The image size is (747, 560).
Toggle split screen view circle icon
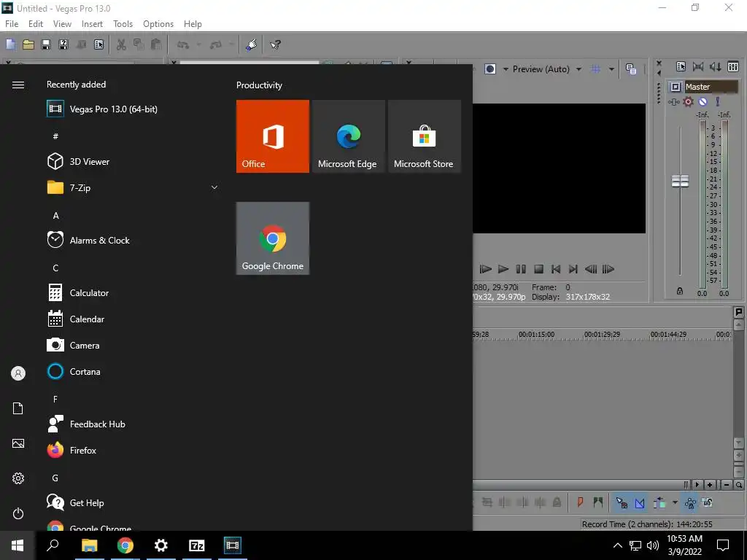[490, 69]
